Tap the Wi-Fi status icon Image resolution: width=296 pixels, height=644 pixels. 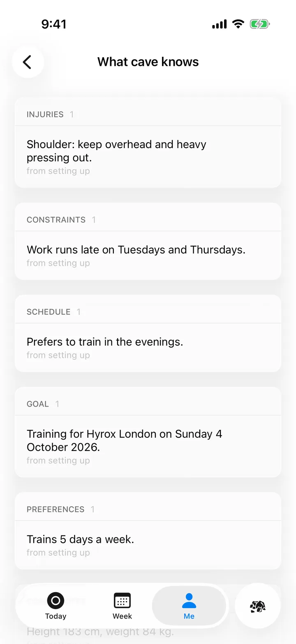(x=238, y=24)
